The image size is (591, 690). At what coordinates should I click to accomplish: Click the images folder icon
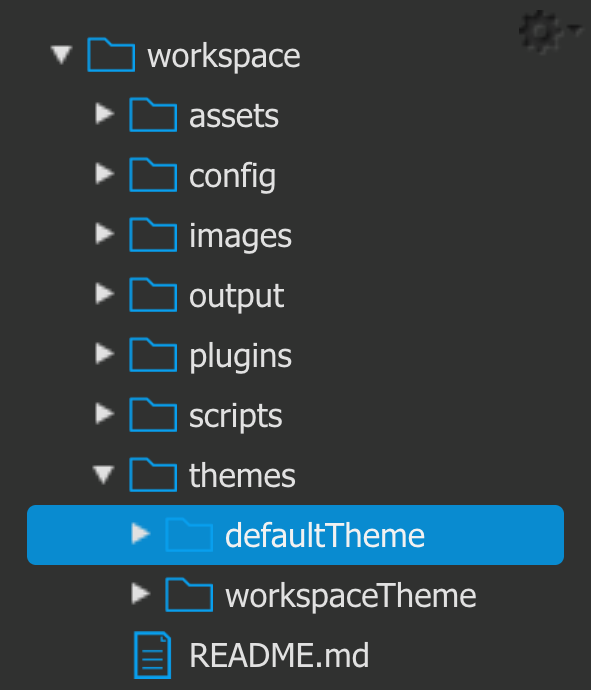pos(153,235)
